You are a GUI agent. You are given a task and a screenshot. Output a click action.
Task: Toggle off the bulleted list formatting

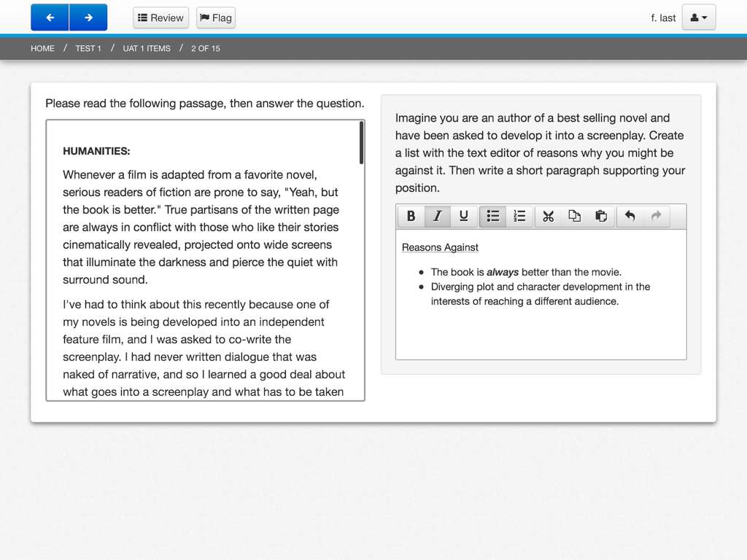[492, 216]
